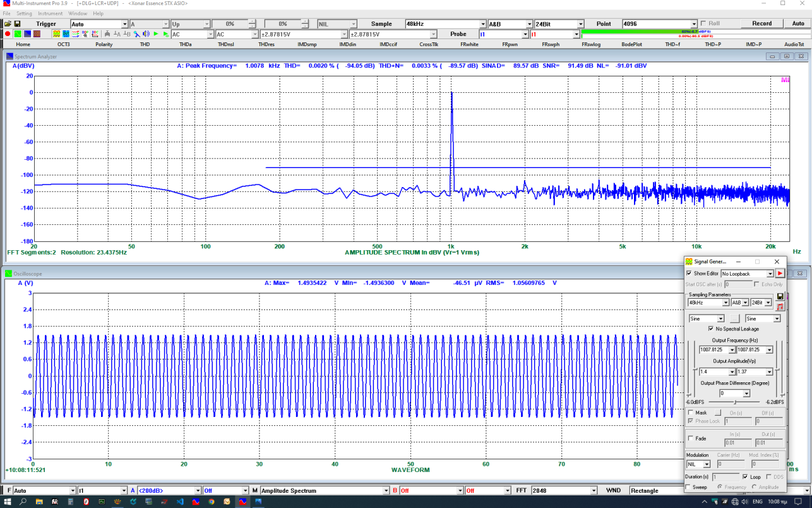Click the red record/start button in toolbar
This screenshot has height=508, width=812.
click(x=8, y=34)
